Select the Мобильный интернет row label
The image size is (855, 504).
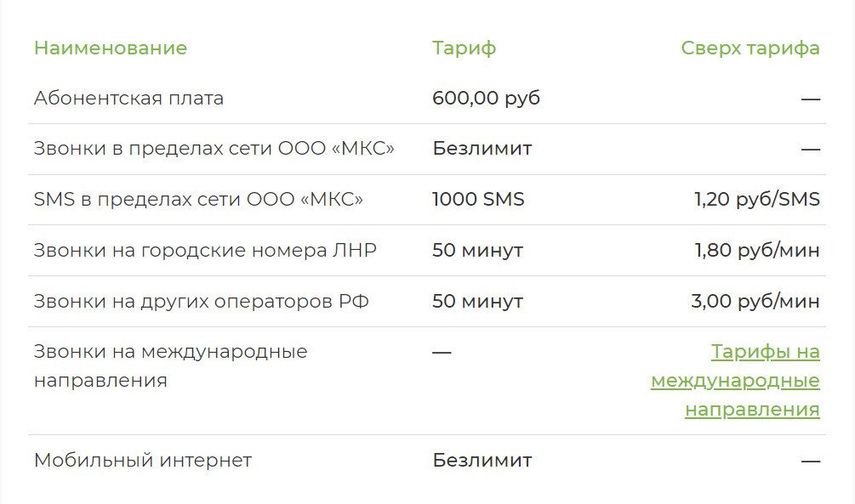[143, 461]
